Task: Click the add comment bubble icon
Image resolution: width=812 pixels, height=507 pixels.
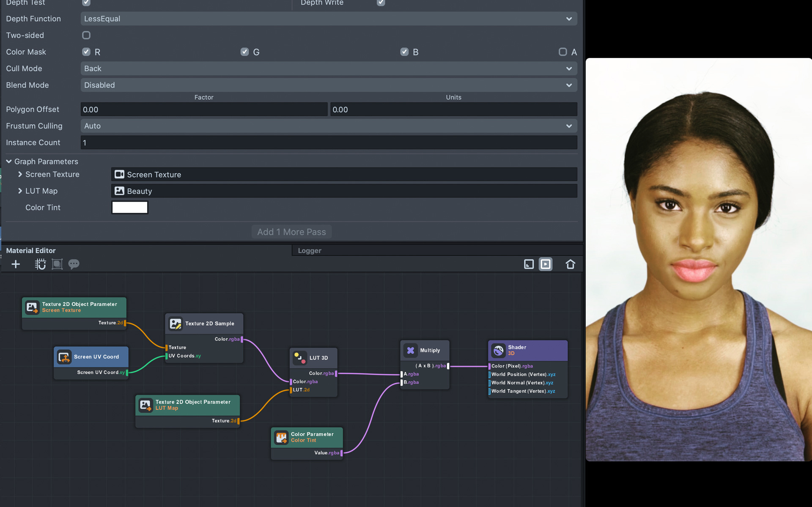Action: pyautogui.click(x=74, y=264)
